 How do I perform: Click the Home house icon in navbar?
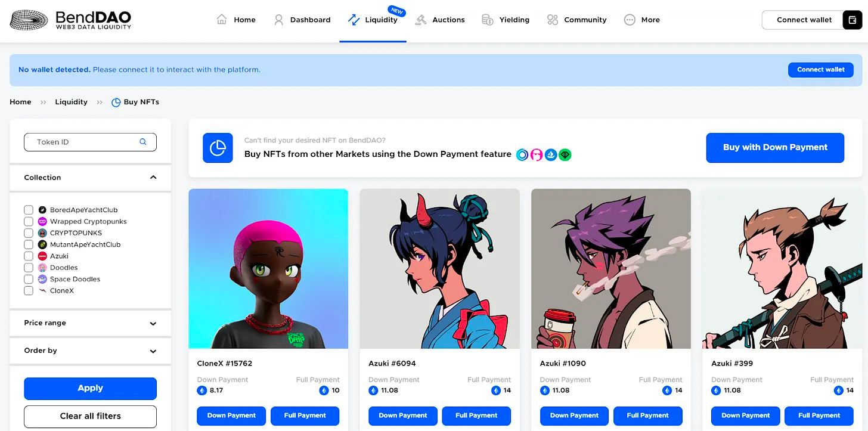(222, 20)
